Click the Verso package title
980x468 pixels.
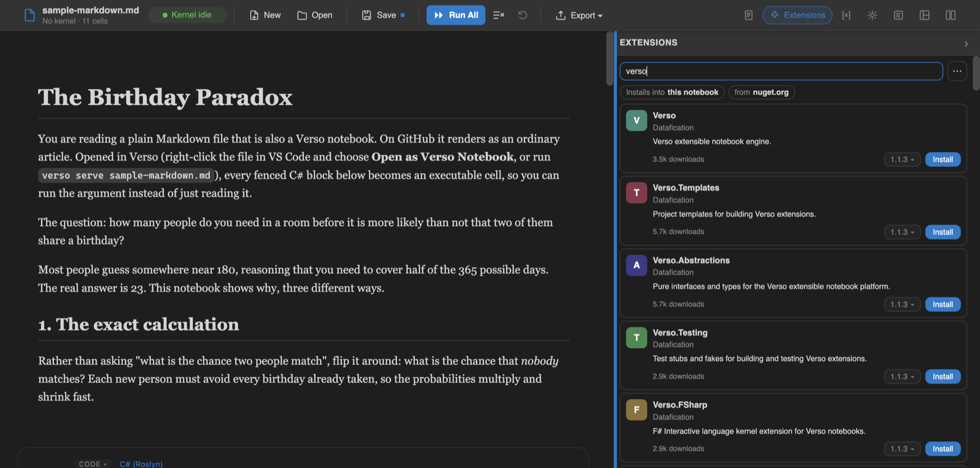pos(664,115)
